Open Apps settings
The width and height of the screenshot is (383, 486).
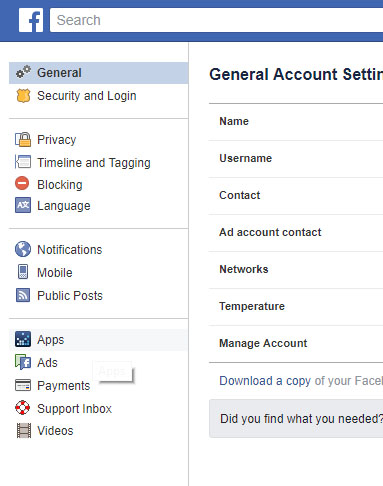(x=99, y=340)
